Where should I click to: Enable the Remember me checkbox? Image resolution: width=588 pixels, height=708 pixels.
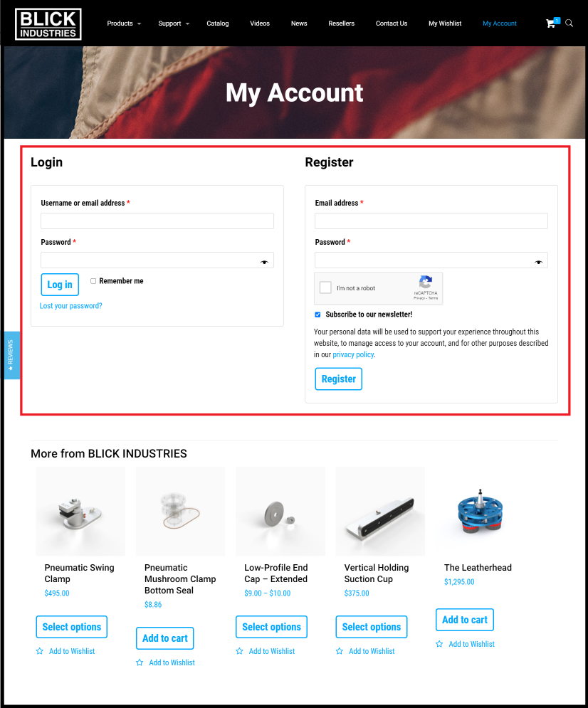tap(93, 281)
